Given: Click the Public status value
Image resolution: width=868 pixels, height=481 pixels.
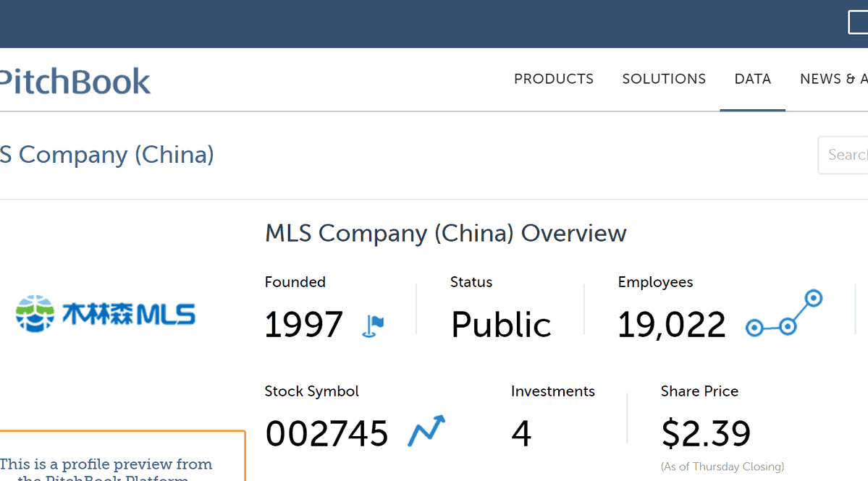Looking at the screenshot, I should 501,325.
